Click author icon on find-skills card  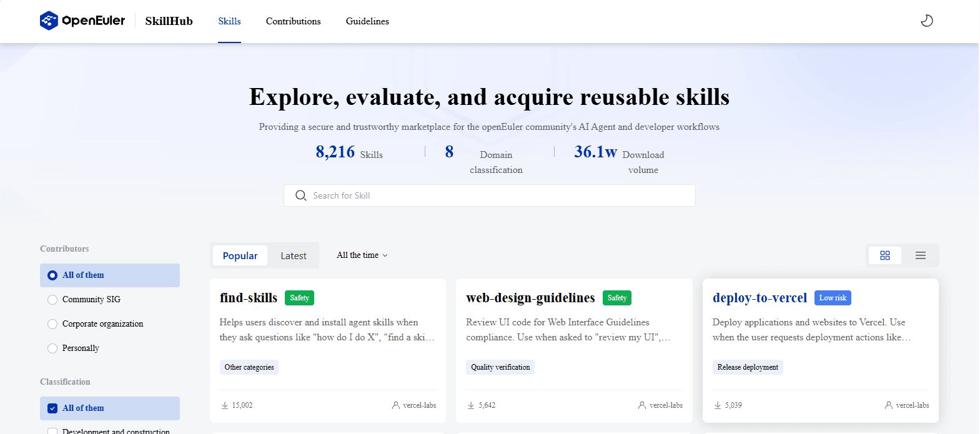(396, 405)
